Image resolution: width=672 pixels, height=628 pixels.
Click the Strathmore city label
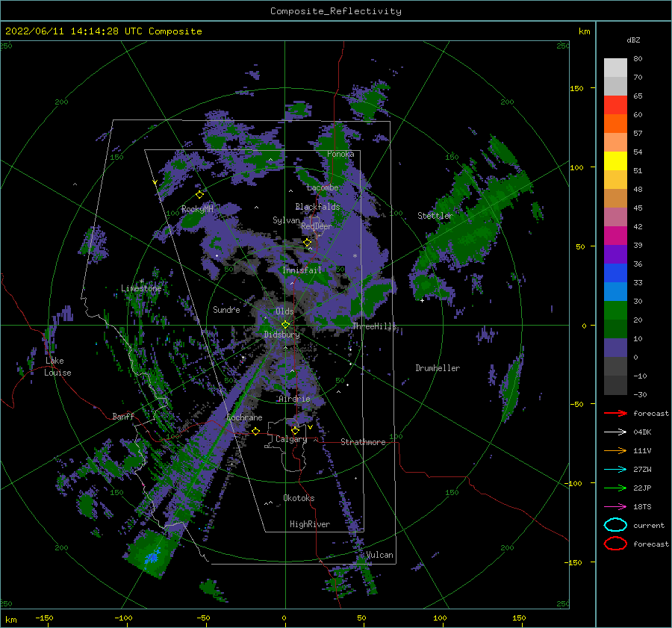point(363,442)
